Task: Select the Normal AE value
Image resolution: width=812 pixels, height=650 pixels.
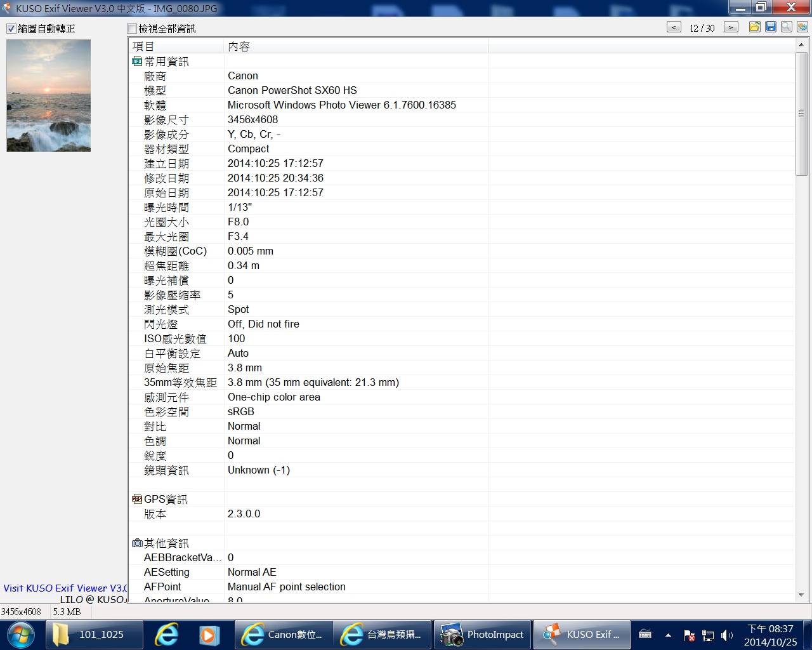Action: click(252, 572)
